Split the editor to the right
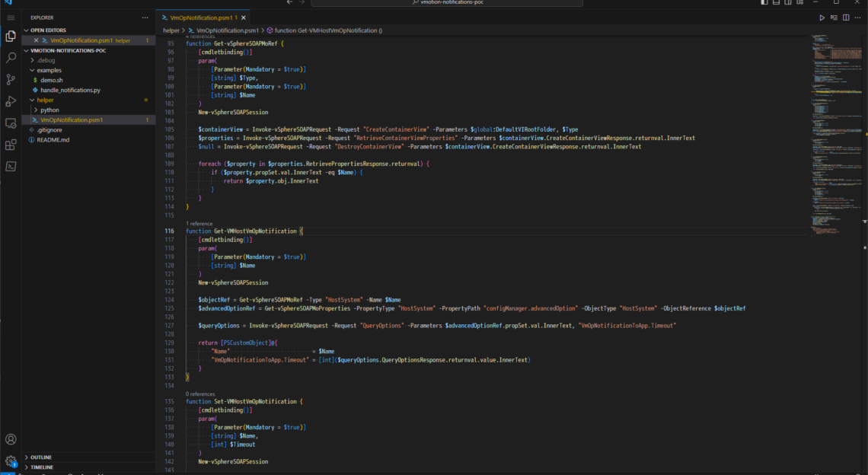Screen dimensions: 868x475 pos(846,17)
